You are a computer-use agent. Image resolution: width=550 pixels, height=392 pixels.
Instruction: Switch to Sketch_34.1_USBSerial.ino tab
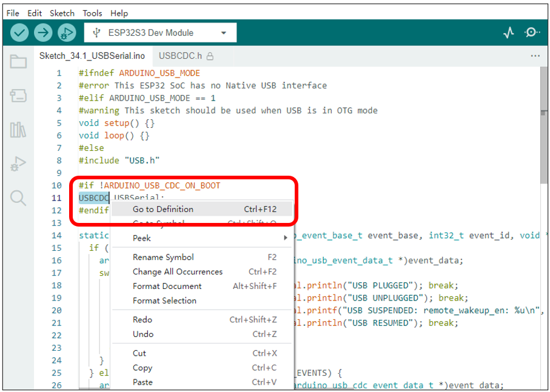point(92,56)
